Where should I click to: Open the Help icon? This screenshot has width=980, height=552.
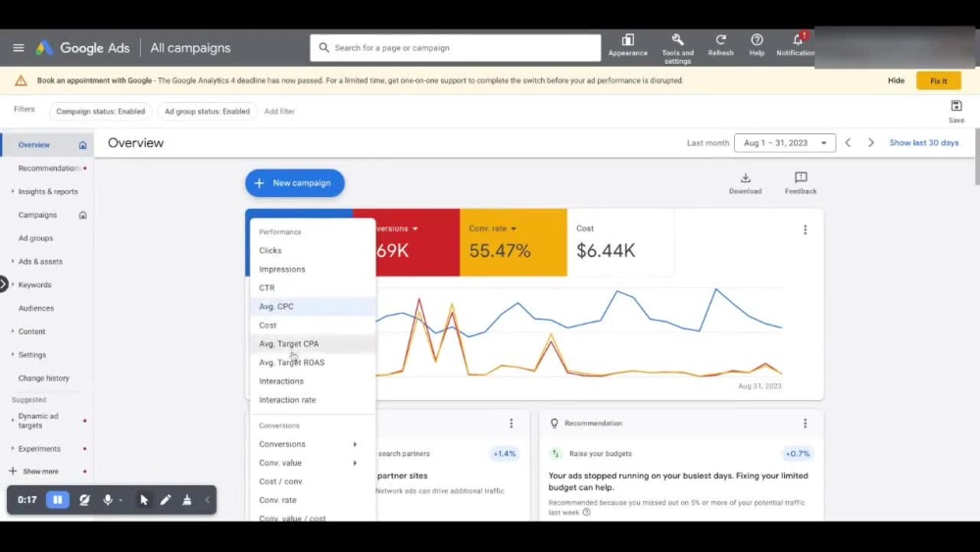point(757,46)
